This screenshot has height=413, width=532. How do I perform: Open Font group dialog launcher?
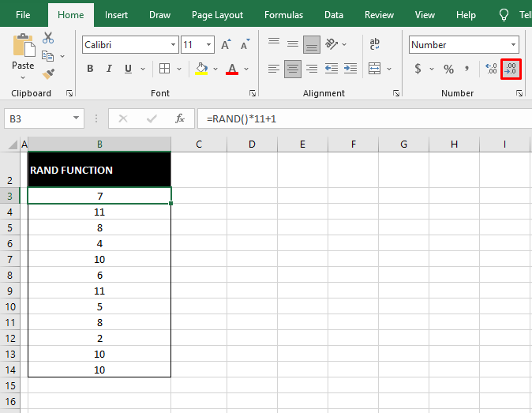(x=253, y=93)
